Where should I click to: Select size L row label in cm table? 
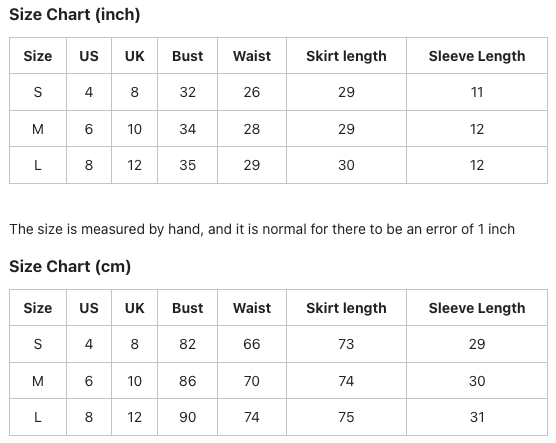click(x=38, y=417)
